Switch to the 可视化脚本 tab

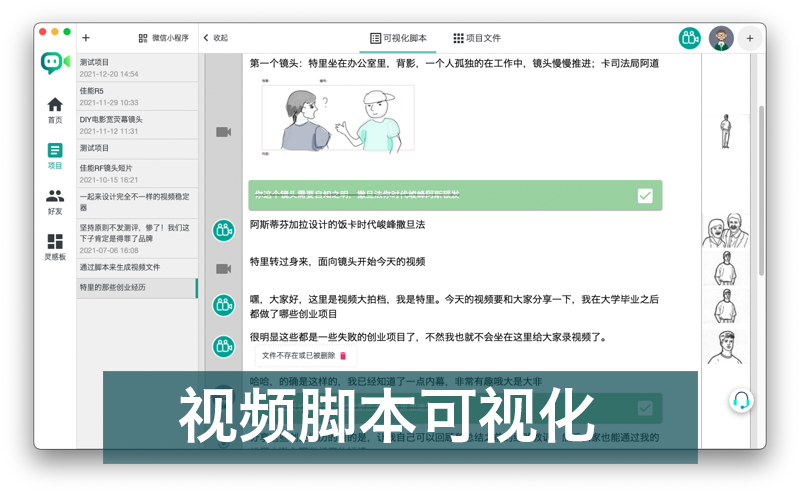point(398,38)
